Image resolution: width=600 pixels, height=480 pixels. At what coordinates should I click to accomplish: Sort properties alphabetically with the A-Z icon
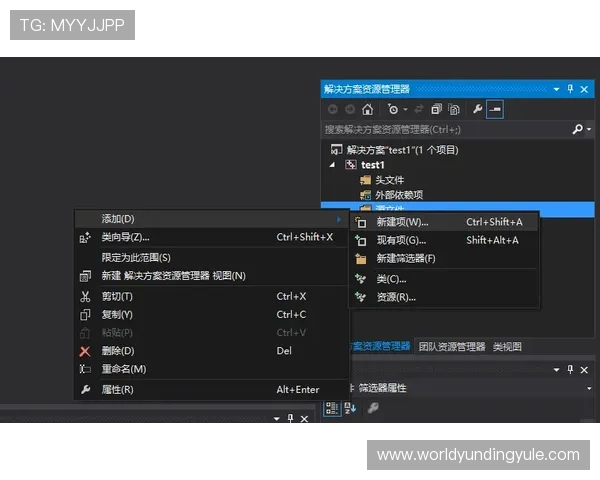(351, 408)
